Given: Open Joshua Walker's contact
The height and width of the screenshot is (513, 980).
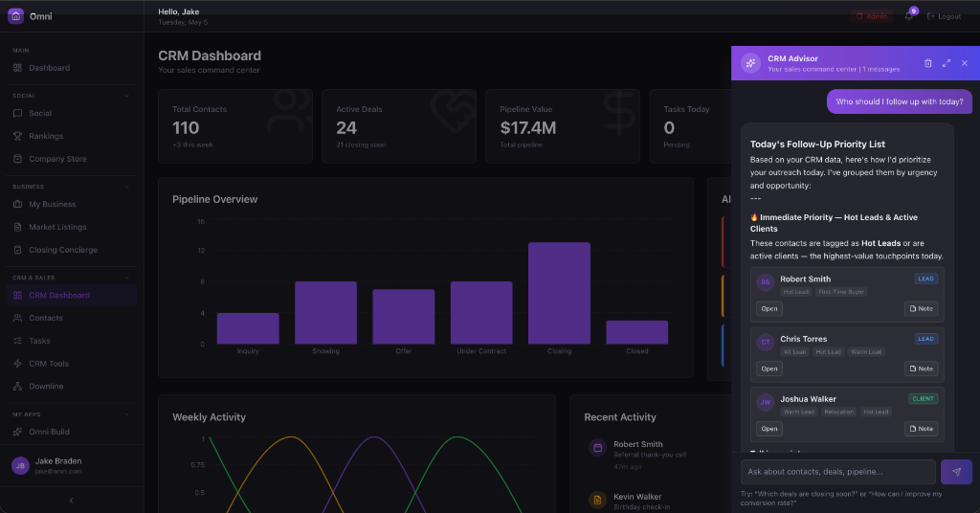Looking at the screenshot, I should (769, 429).
